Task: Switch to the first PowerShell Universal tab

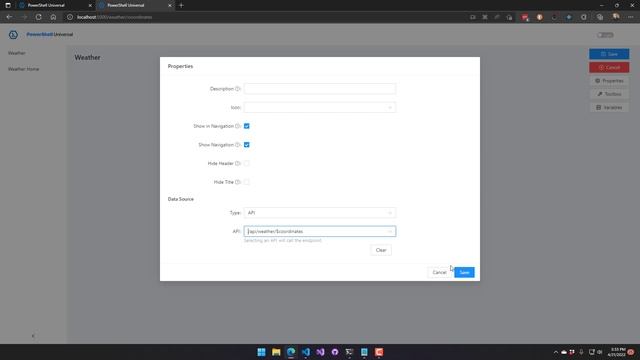Action: click(x=56, y=5)
